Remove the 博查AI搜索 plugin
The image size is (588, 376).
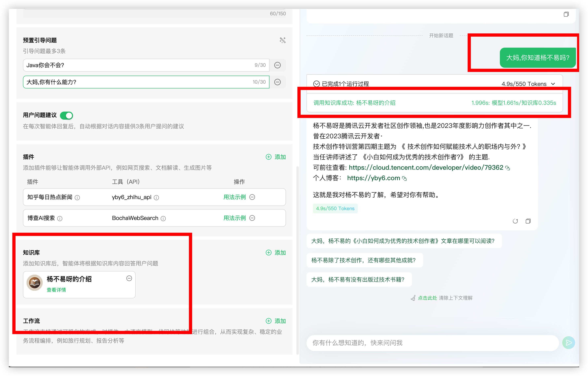click(252, 218)
